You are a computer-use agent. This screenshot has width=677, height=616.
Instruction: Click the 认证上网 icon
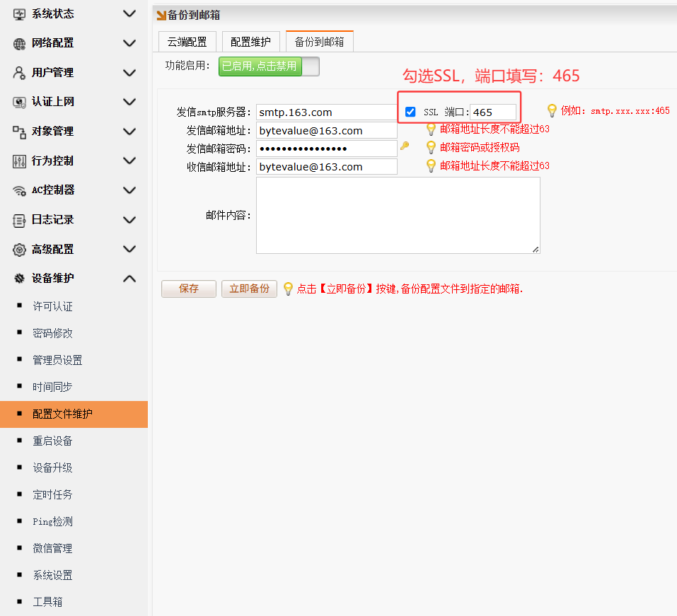(x=19, y=103)
